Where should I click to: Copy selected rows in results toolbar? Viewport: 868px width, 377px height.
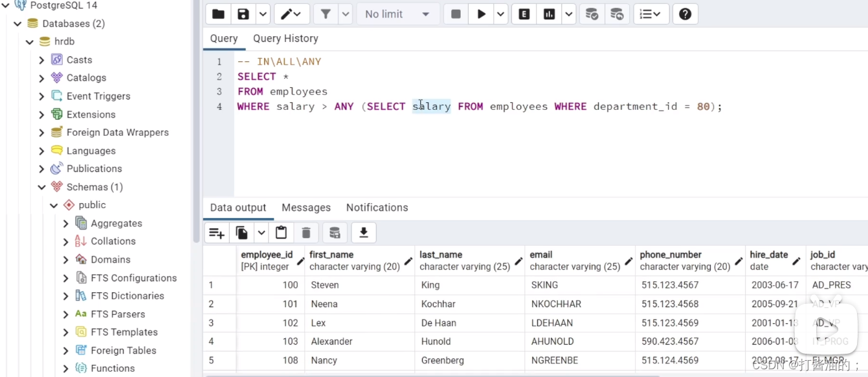[x=242, y=233]
